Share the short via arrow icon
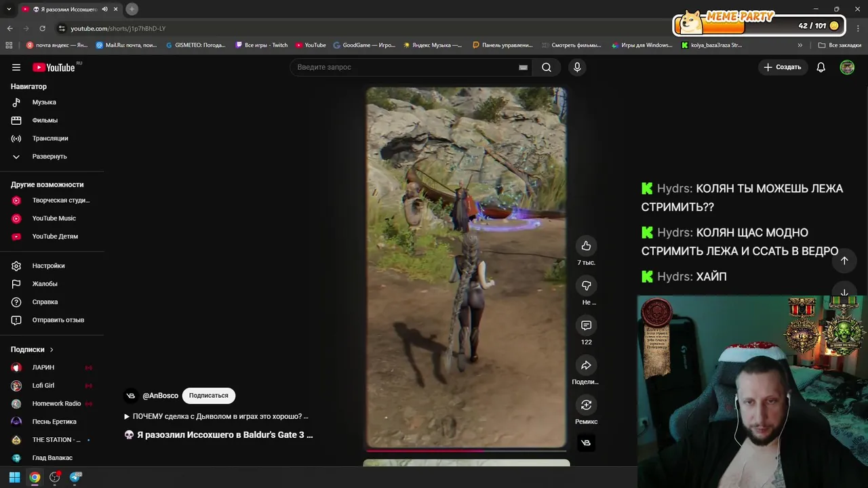Viewport: 868px width, 488px height. pyautogui.click(x=586, y=365)
